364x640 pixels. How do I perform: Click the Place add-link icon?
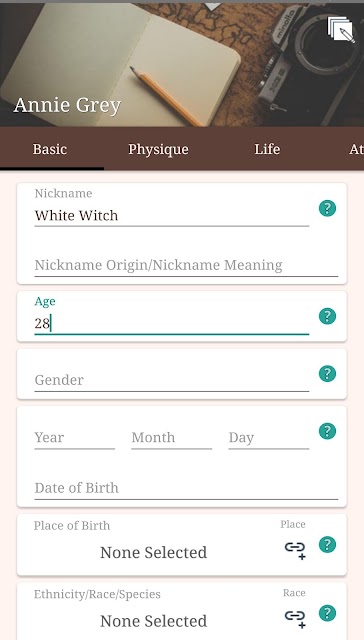coord(295,549)
